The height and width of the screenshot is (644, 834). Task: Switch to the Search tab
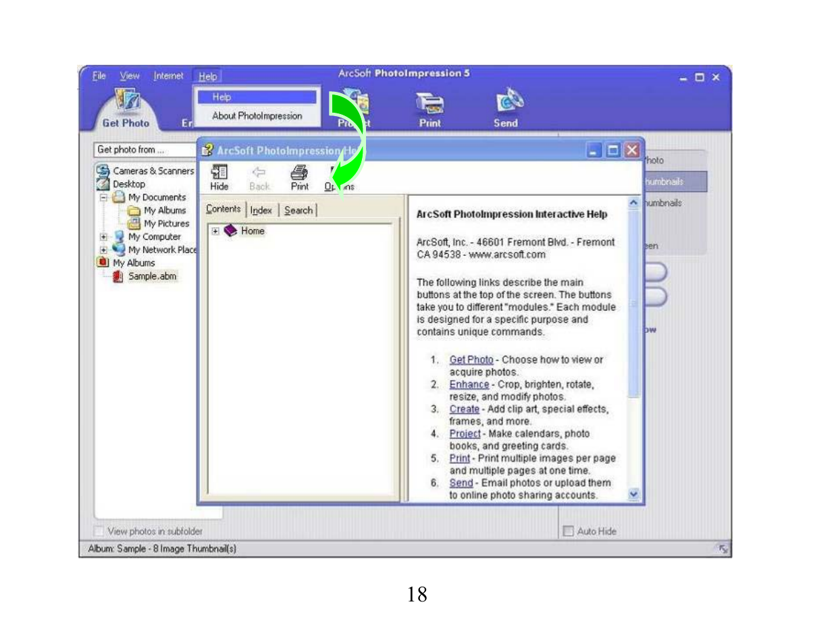tap(298, 210)
